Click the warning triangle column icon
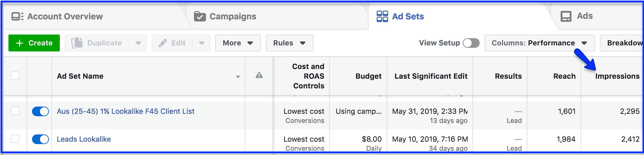Screen dimensions: 644x155 pos(259,75)
